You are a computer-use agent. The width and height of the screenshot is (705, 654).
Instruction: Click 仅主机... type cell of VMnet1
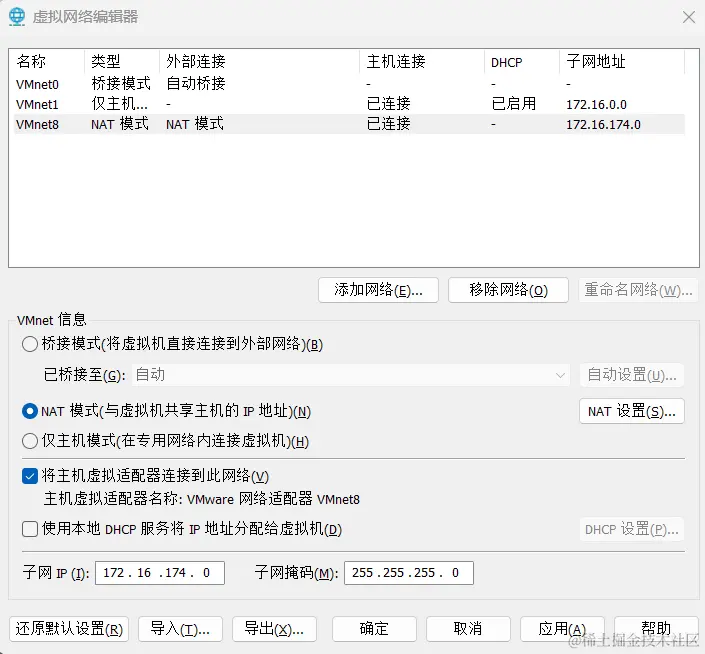119,104
